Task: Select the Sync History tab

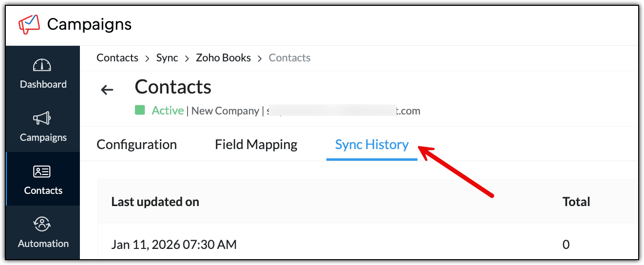Action: 372,145
